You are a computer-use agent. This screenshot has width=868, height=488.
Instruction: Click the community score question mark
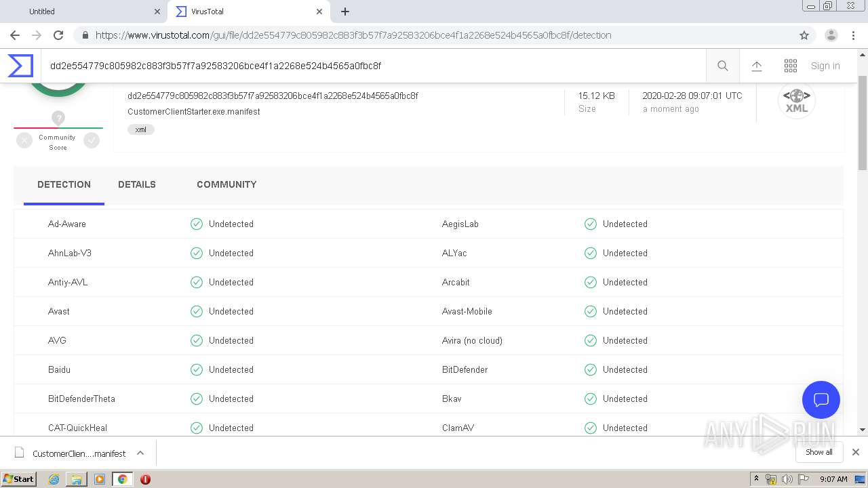(x=58, y=118)
